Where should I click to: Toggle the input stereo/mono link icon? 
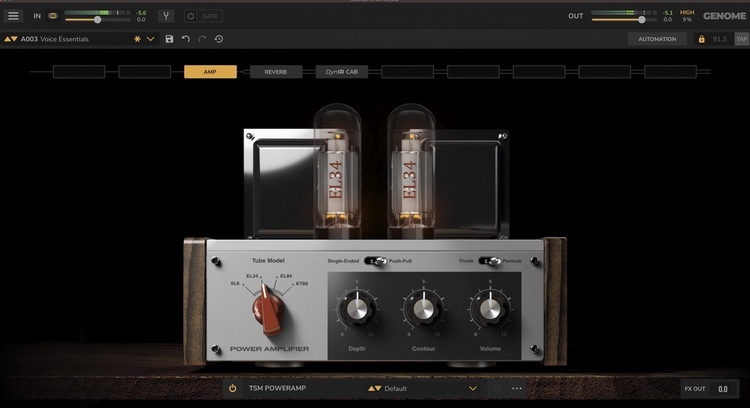pos(53,16)
